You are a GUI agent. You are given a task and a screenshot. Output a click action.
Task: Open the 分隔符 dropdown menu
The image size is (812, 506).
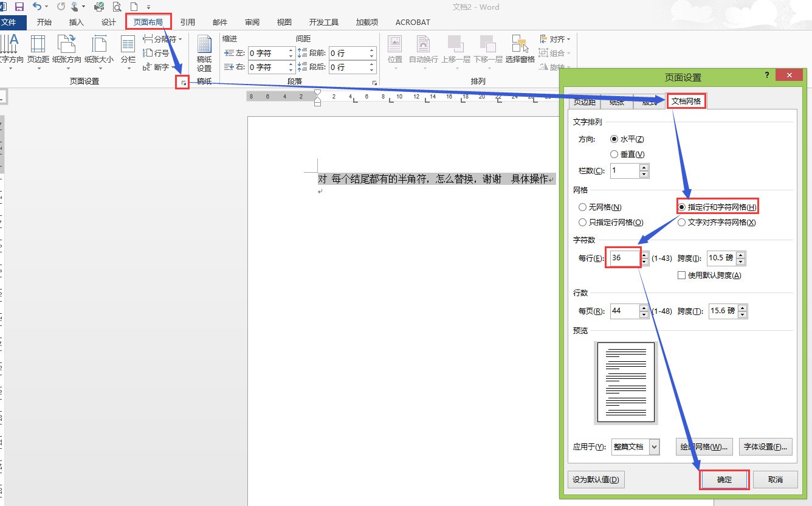(161, 38)
